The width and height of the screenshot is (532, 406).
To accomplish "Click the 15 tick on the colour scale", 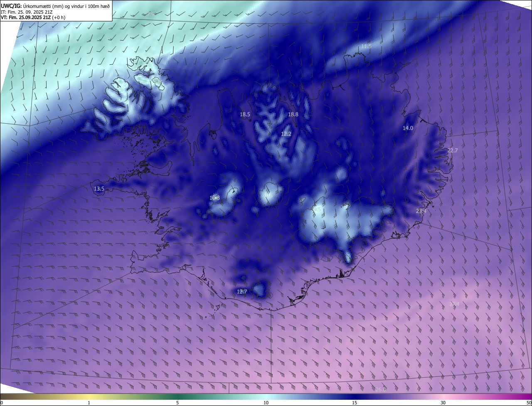I will (355, 403).
